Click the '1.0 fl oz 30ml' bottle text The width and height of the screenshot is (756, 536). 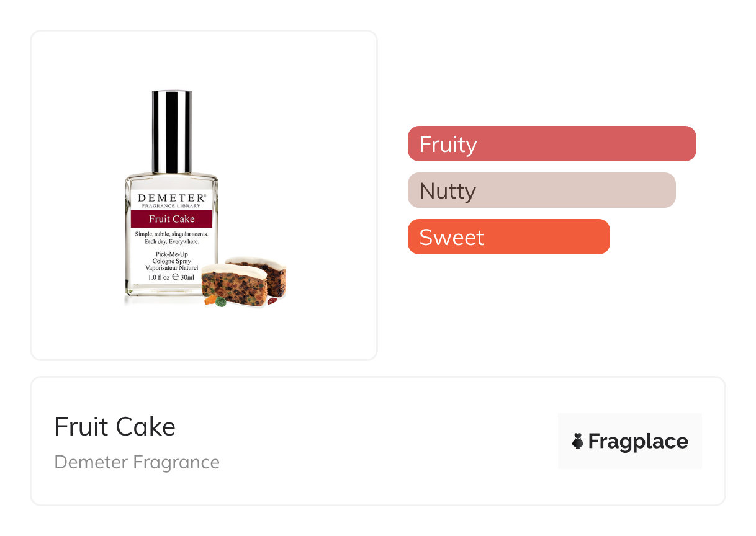click(x=171, y=277)
